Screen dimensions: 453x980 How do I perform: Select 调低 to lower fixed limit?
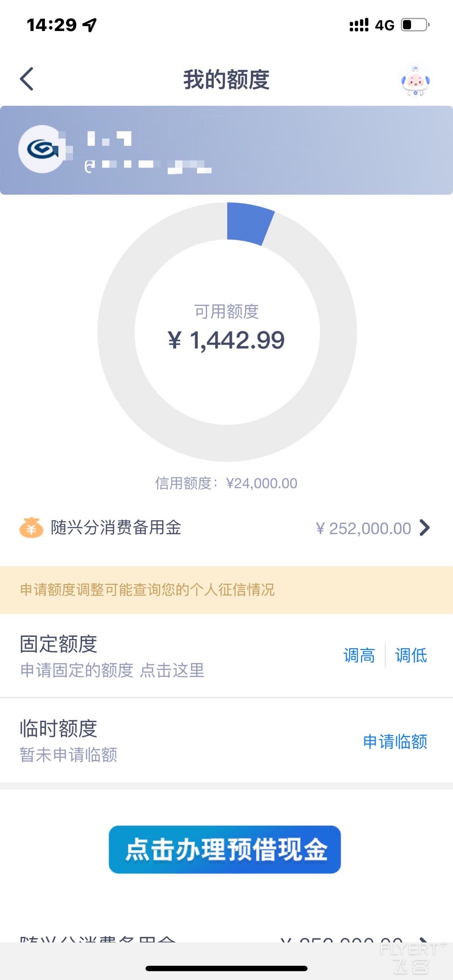(x=411, y=656)
